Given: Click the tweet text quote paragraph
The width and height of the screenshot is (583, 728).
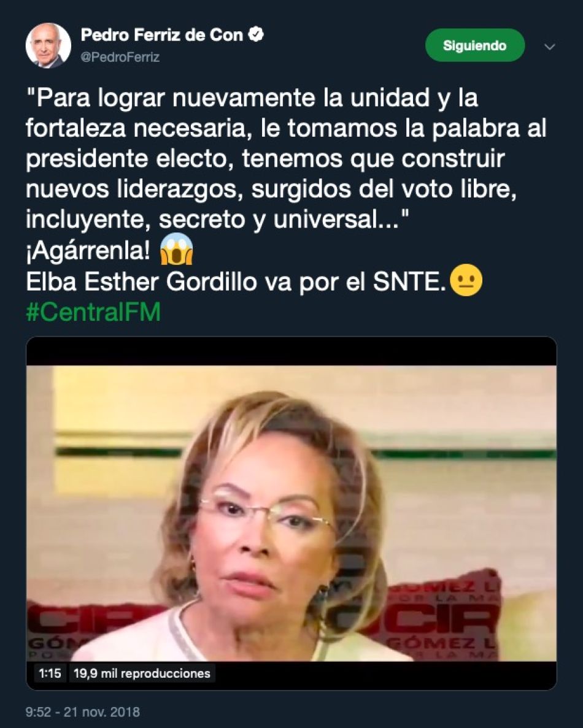Looking at the screenshot, I should pos(286,159).
